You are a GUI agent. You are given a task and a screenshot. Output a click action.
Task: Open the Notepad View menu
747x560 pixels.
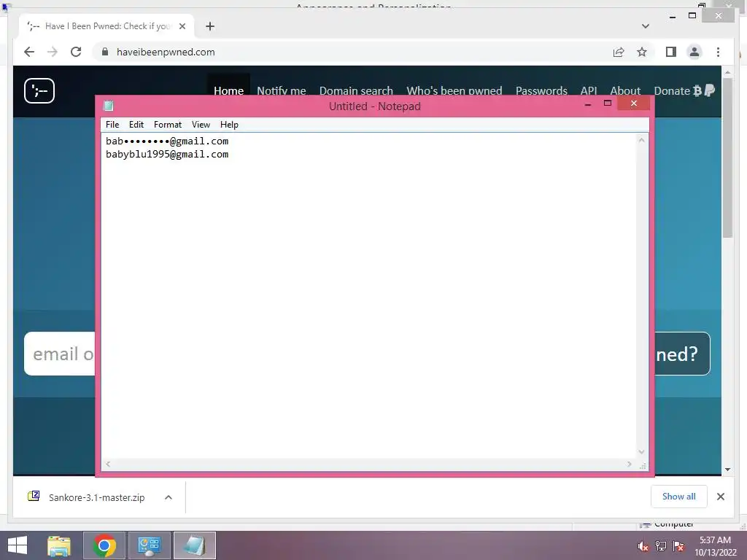click(x=201, y=125)
